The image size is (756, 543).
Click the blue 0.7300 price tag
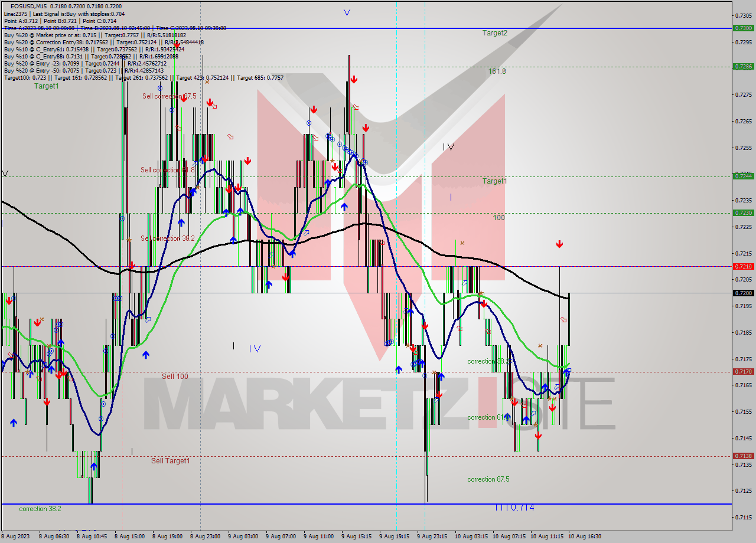(x=742, y=28)
